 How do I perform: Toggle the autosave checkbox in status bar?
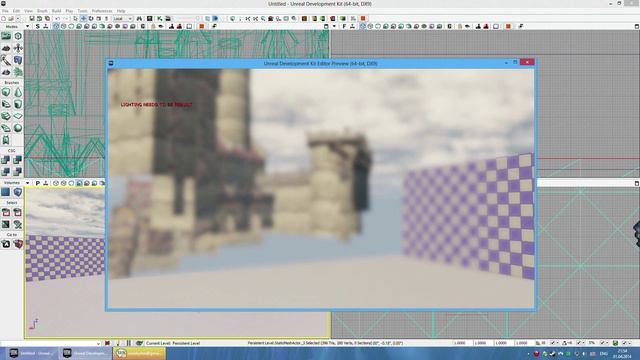tap(624, 343)
